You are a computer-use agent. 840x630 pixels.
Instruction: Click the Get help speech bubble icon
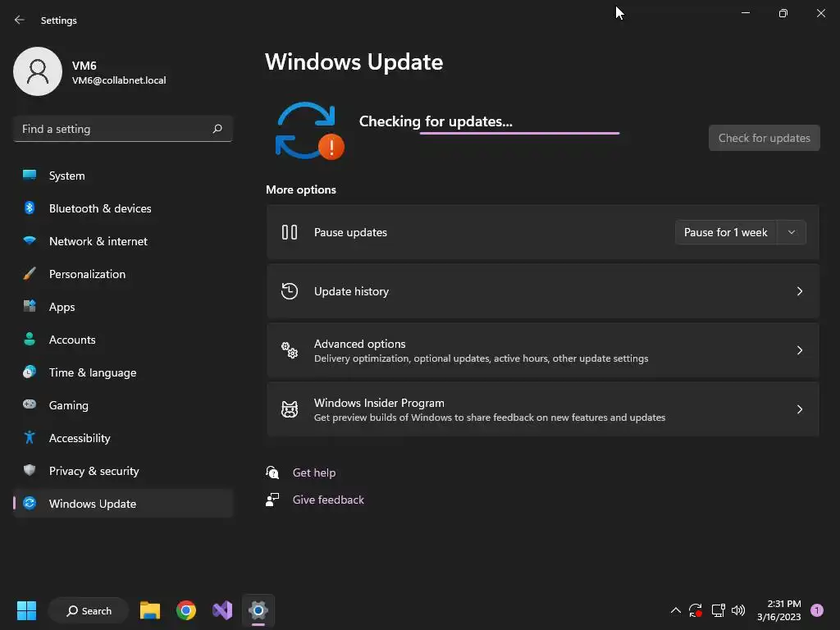point(272,472)
